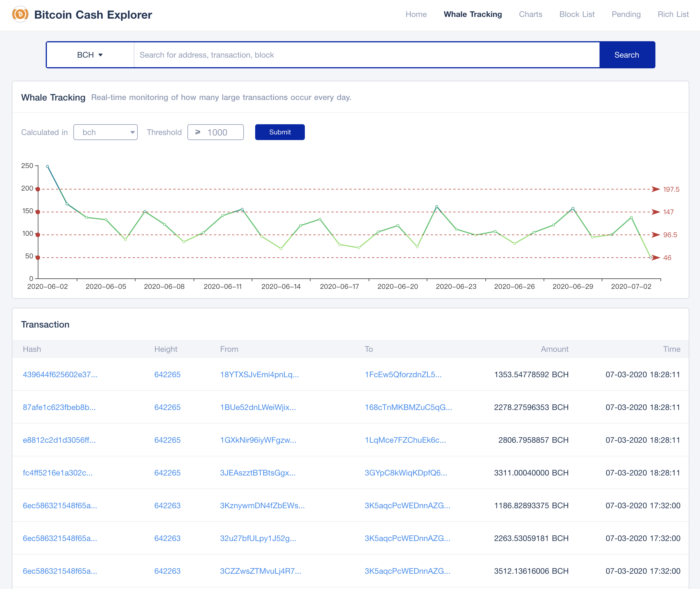
Task: Click the Bitcoin Cash logo icon
Action: [20, 14]
